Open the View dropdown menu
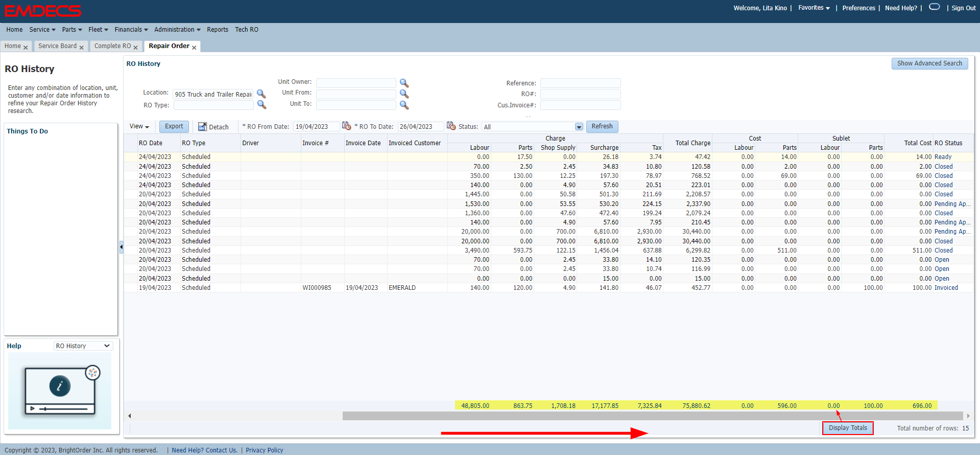 pyautogui.click(x=139, y=126)
